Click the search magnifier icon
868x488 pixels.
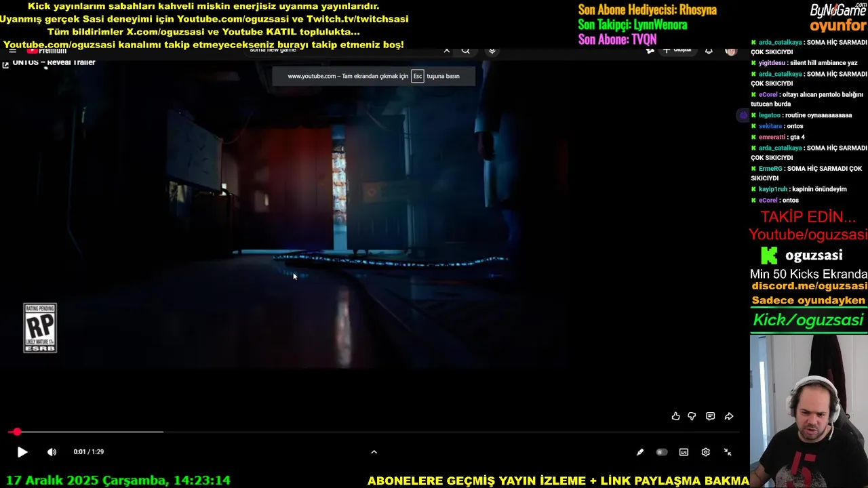pyautogui.click(x=466, y=50)
